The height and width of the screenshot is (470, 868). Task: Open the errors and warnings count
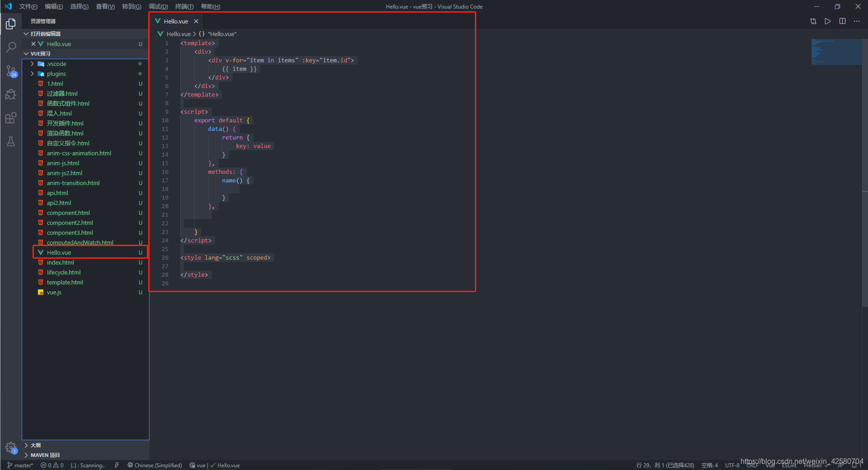click(x=52, y=465)
